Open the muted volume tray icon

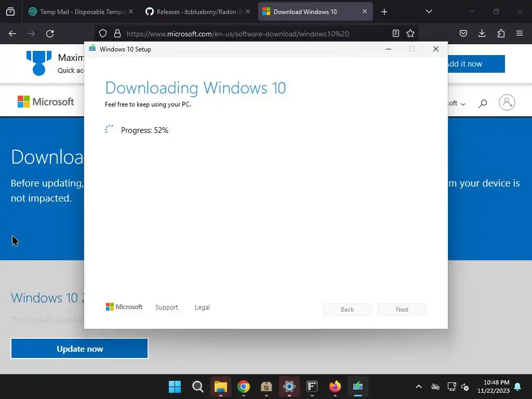click(x=465, y=387)
